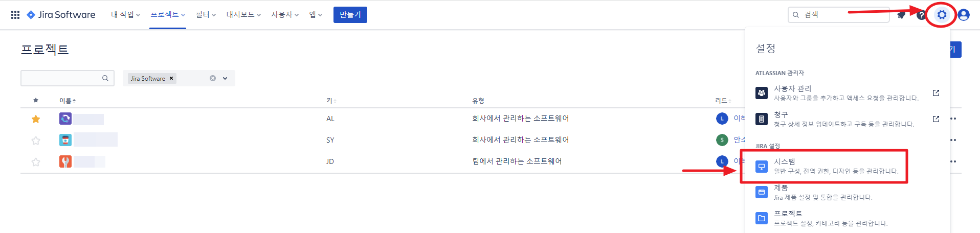Open the Jira Software product filter dropdown
The width and height of the screenshot is (980, 233).
click(x=225, y=78)
